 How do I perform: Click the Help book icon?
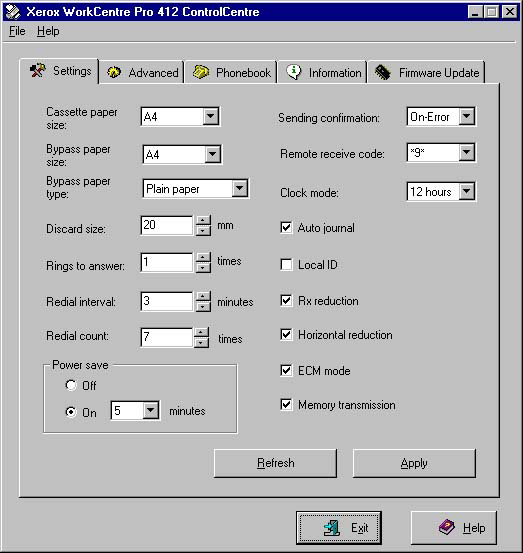click(x=446, y=528)
